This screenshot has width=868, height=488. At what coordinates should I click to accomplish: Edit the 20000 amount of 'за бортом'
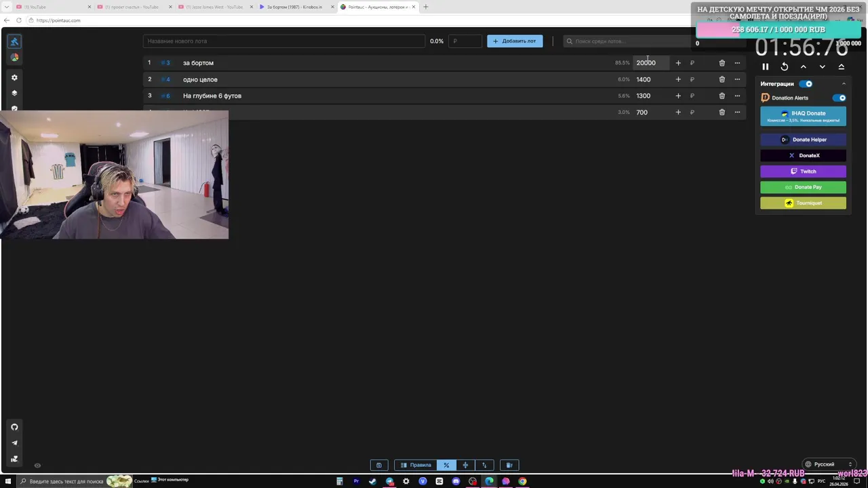click(x=651, y=63)
